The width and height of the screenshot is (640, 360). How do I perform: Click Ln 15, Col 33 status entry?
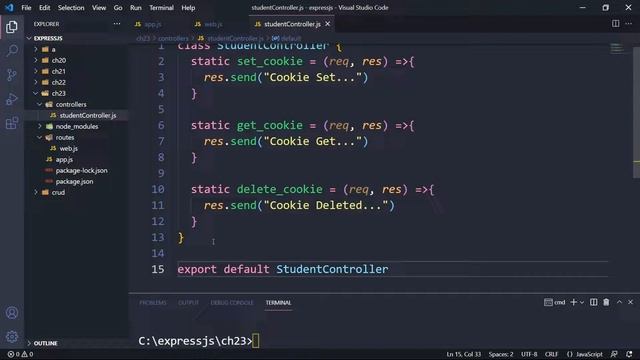[463, 354]
